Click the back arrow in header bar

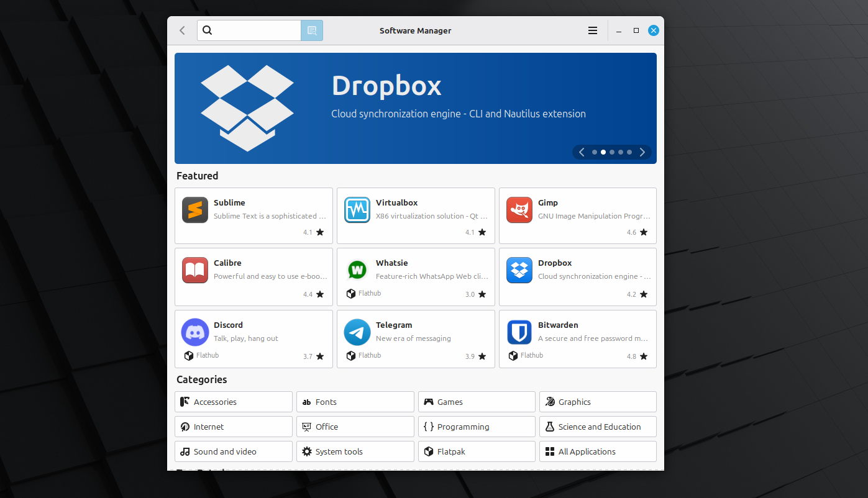[182, 30]
